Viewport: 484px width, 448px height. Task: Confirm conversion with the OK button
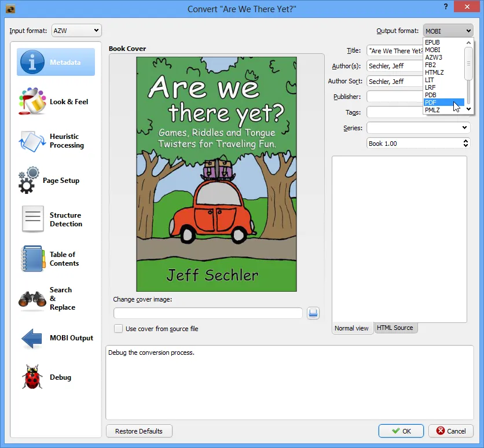pos(401,431)
